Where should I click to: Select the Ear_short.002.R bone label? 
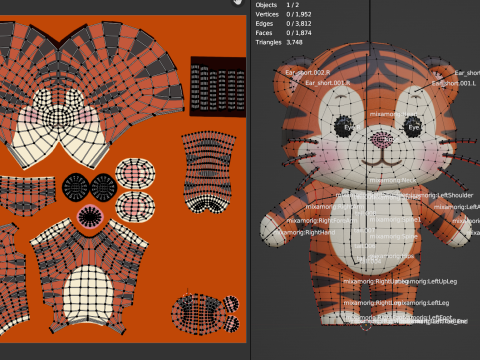pos(308,73)
